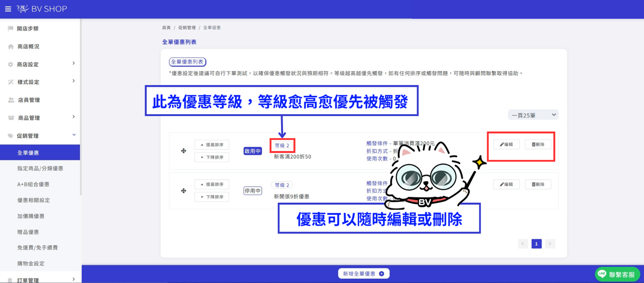Select page 1 in the pagination
The image size is (644, 283).
(x=536, y=244)
